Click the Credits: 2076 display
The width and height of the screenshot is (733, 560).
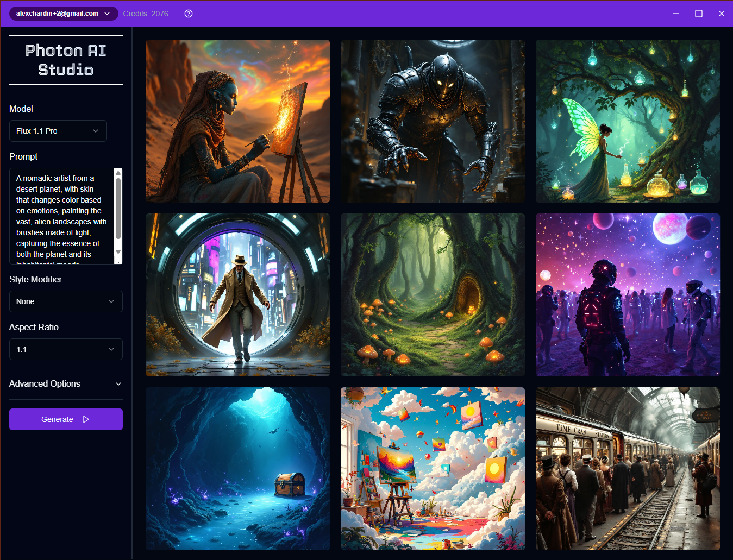click(145, 14)
